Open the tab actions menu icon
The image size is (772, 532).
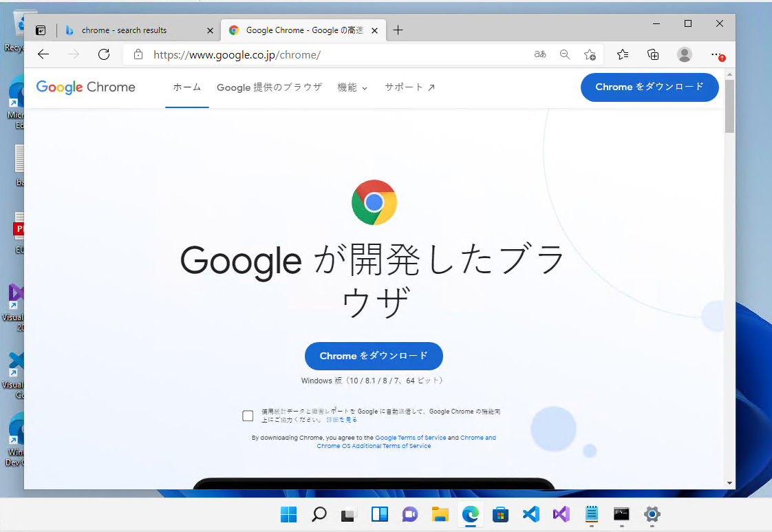(41, 30)
